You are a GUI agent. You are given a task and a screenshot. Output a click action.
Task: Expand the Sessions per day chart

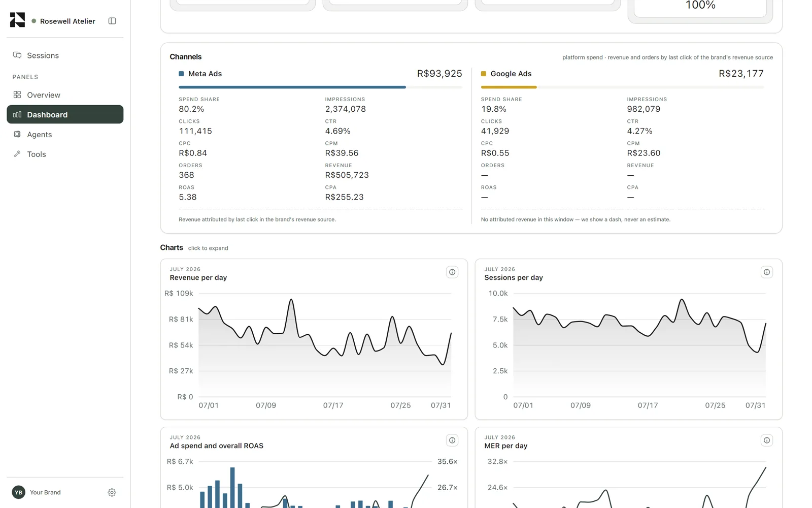pyautogui.click(x=628, y=339)
